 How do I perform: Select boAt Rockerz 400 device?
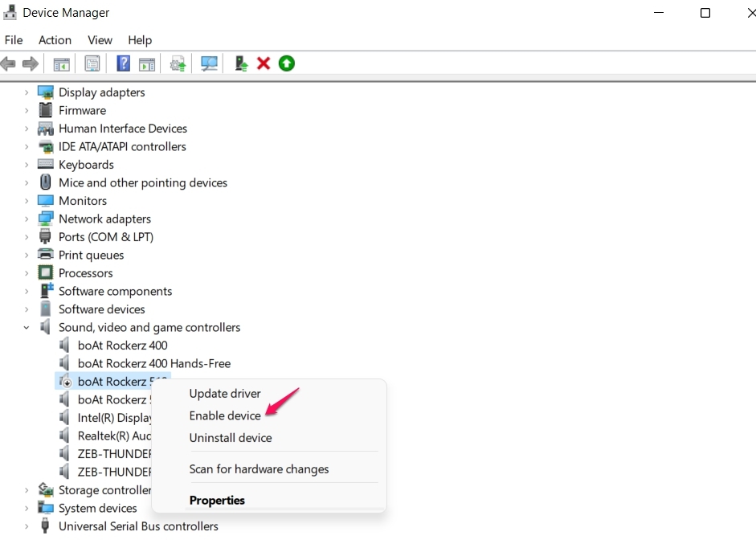coord(122,346)
